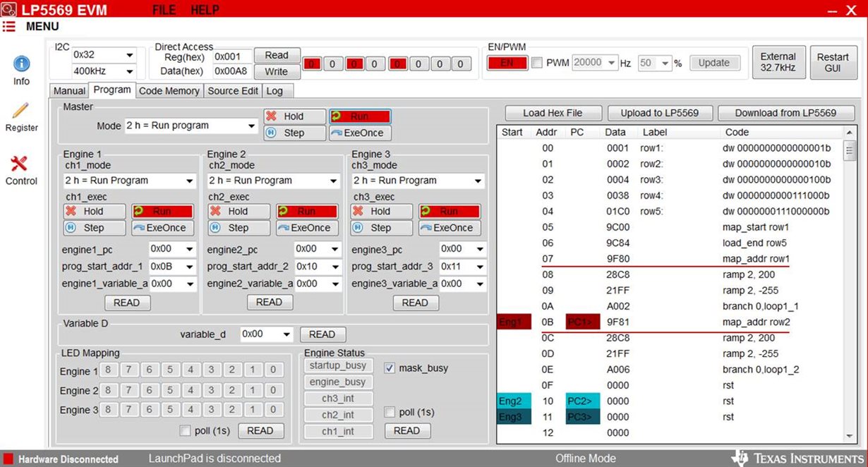Click Master Run button
Image resolution: width=868 pixels, height=467 pixels.
(360, 116)
